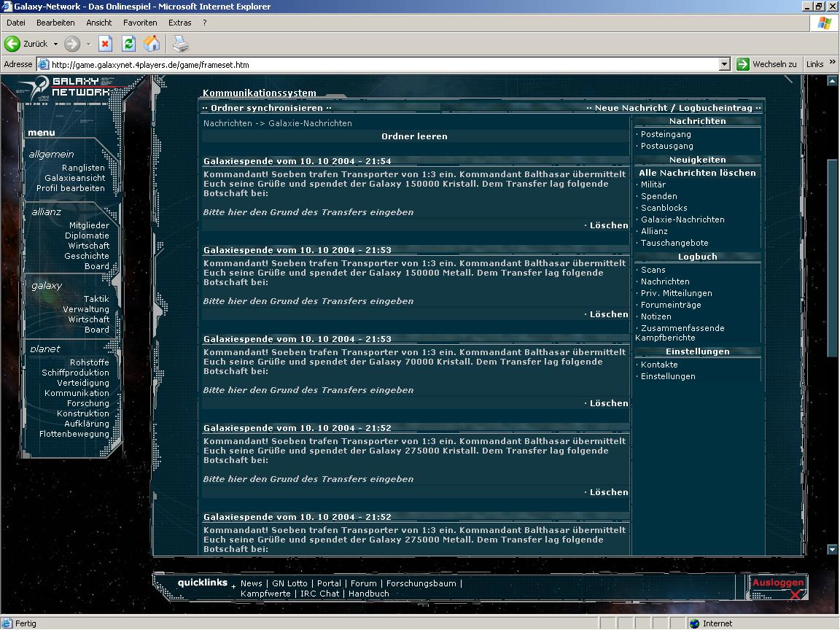
Task: Expand the Forward button history dropdown
Action: [88, 44]
